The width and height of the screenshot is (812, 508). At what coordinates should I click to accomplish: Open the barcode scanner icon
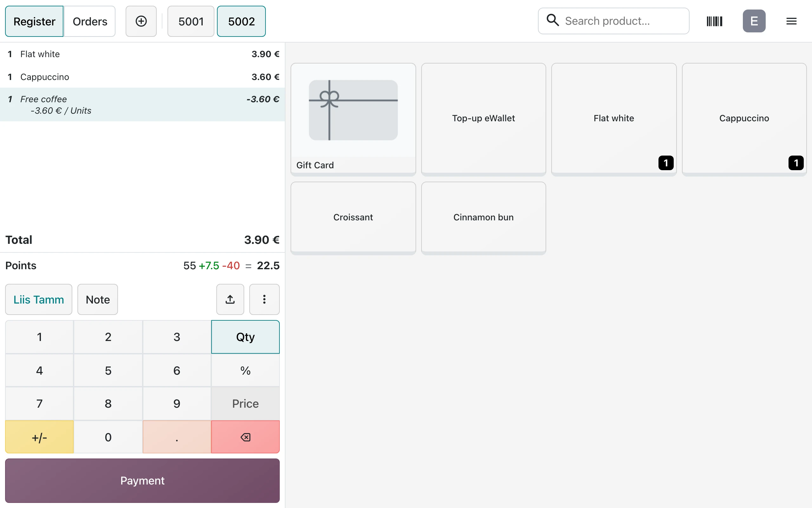(x=714, y=21)
